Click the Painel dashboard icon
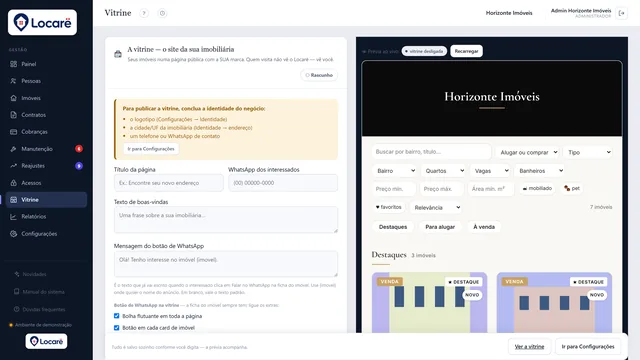The height and width of the screenshot is (360, 640). [13, 64]
